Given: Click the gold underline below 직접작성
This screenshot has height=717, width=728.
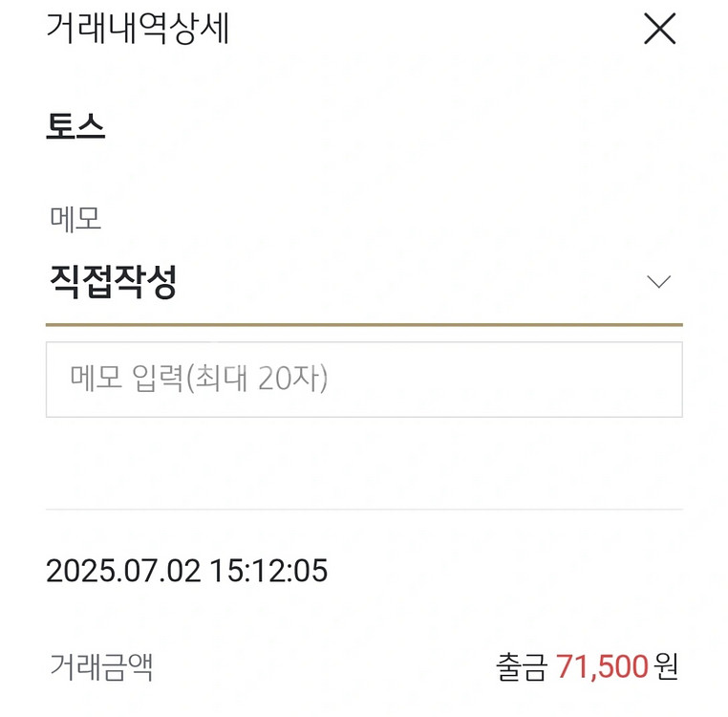Looking at the screenshot, I should click(363, 325).
